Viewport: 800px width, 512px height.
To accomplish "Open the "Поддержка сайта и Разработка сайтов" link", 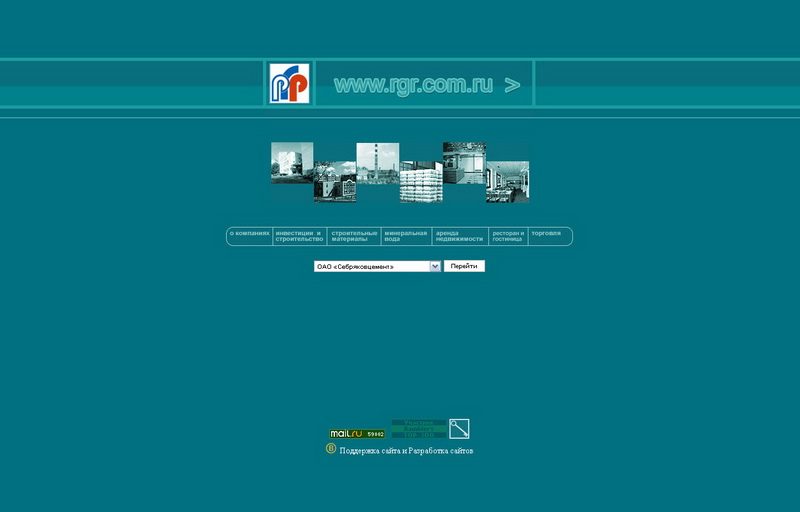I will tap(406, 451).
